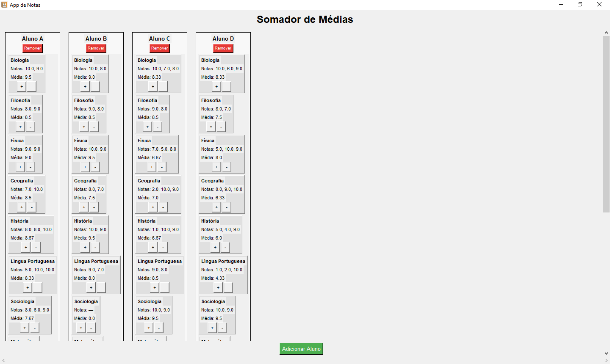Click the scrollbar down arrow
The image size is (610, 364).
pos(606,353)
